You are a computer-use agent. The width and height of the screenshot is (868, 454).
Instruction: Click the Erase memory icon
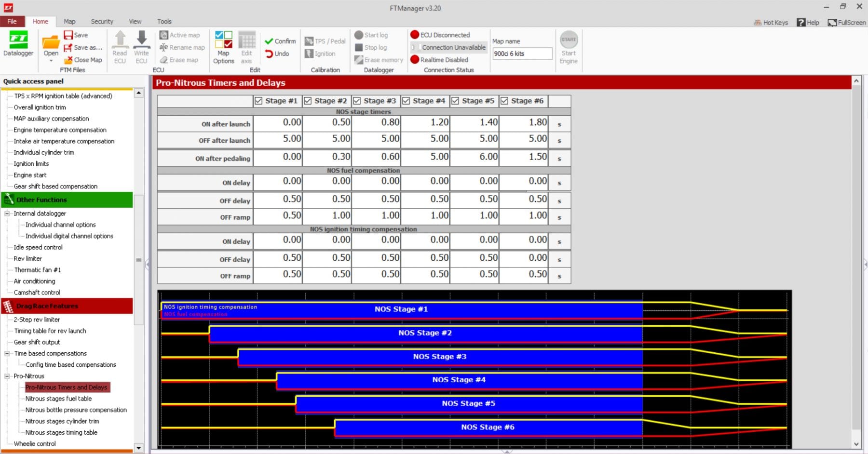[x=379, y=60]
